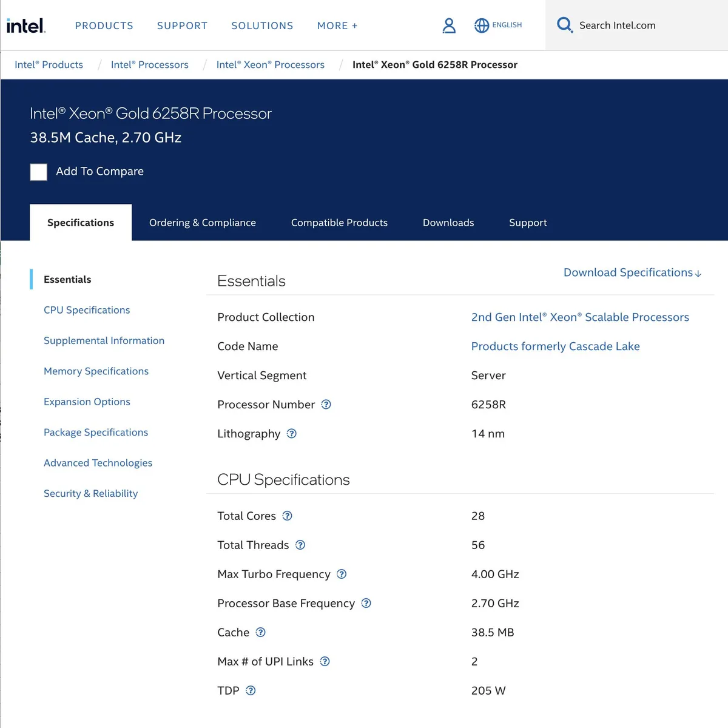
Task: Click the Intel Xeon Gold 6258R Processor title
Action: click(x=150, y=113)
